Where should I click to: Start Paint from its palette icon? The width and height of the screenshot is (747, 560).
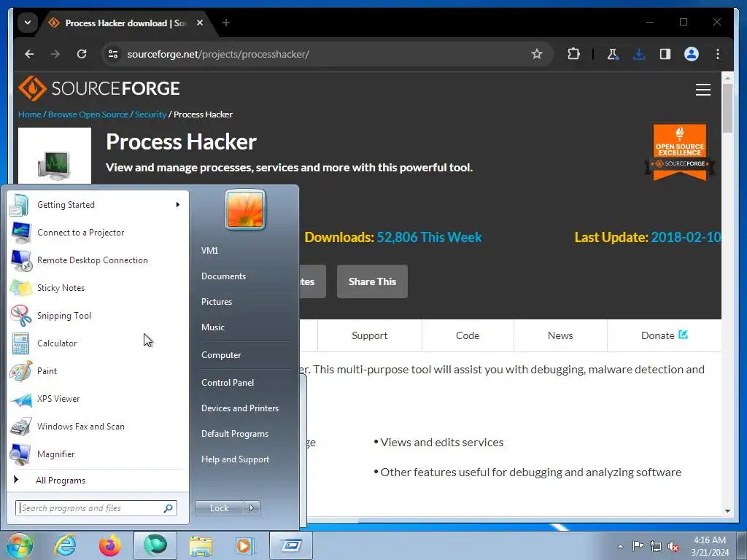tap(21, 371)
